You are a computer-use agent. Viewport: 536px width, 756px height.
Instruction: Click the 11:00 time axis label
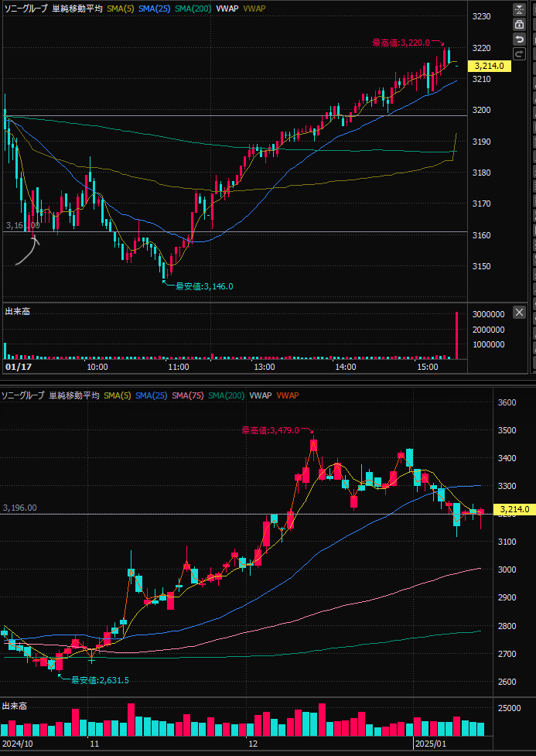coord(179,367)
